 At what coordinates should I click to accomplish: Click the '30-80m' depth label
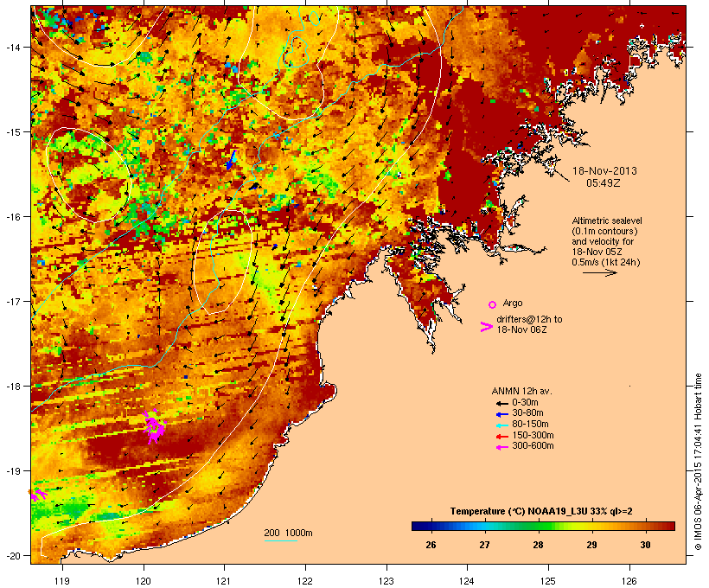pos(527,413)
